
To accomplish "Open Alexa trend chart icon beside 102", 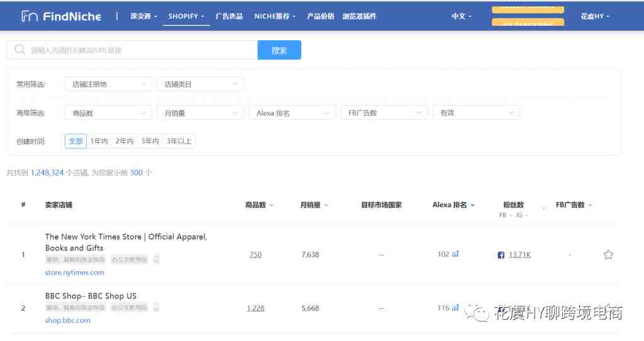I will click(x=455, y=254).
